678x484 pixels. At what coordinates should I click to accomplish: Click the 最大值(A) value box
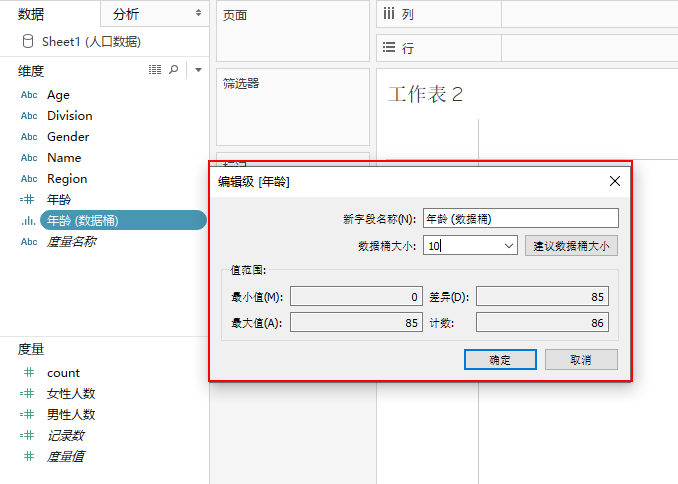[x=356, y=322]
